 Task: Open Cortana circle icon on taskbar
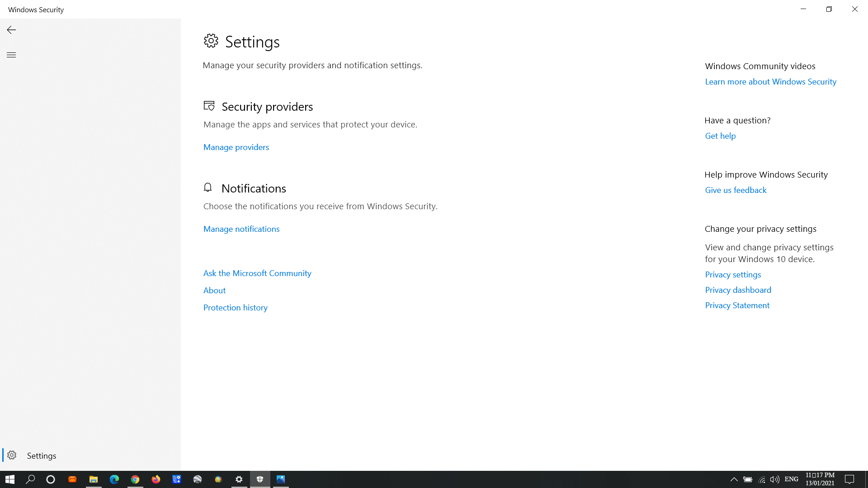51,479
